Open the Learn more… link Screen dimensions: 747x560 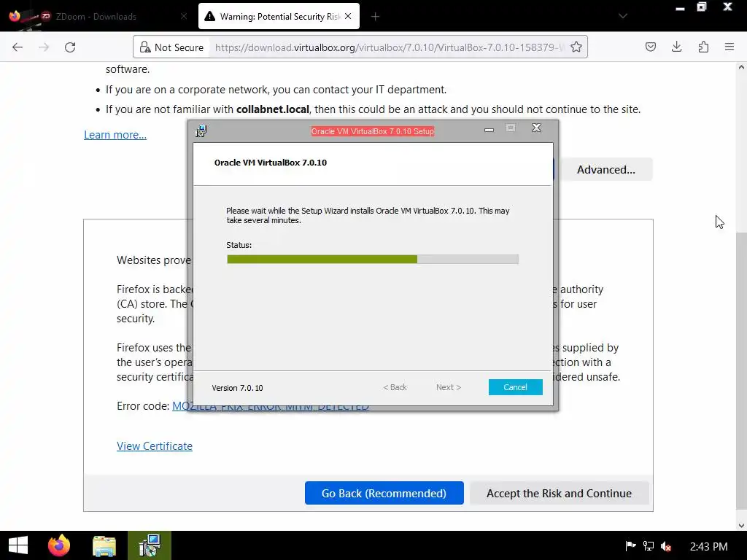(115, 135)
